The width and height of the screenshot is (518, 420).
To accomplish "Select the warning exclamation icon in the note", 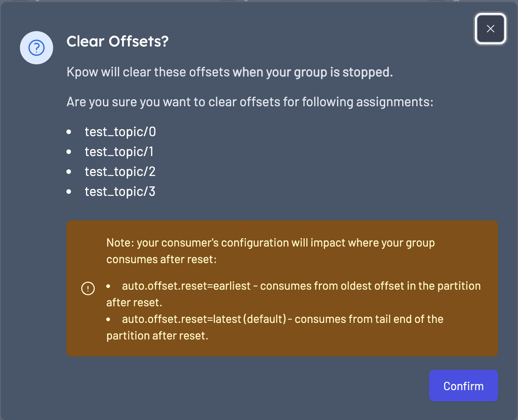I will pyautogui.click(x=88, y=288).
